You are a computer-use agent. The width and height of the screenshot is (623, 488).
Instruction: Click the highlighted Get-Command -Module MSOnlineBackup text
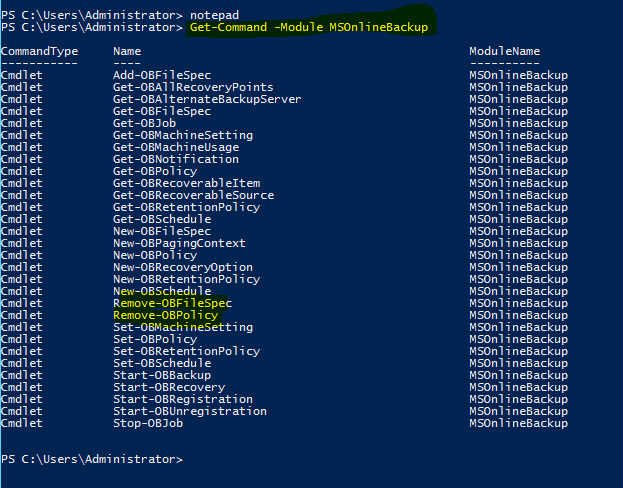coord(309,27)
